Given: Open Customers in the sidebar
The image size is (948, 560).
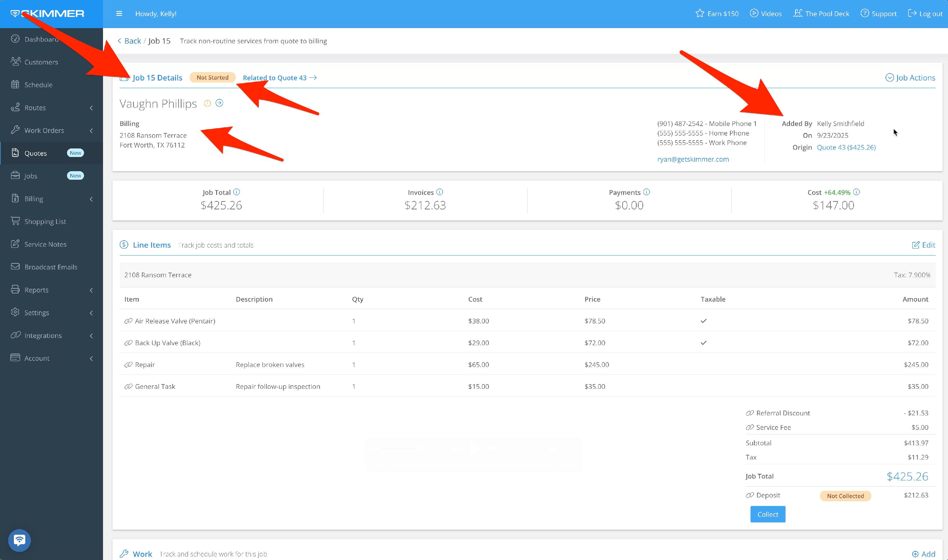Looking at the screenshot, I should click(x=41, y=62).
